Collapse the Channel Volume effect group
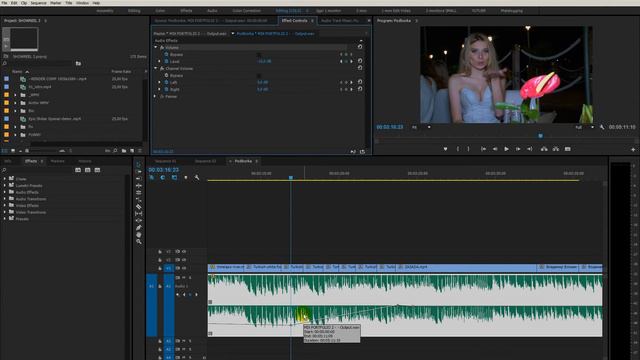The height and width of the screenshot is (360, 640). point(156,68)
